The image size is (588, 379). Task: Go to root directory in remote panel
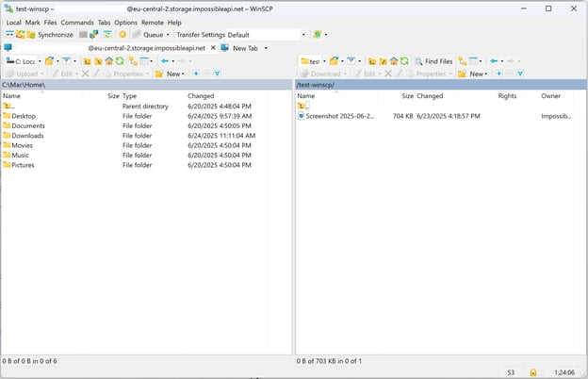click(383, 61)
